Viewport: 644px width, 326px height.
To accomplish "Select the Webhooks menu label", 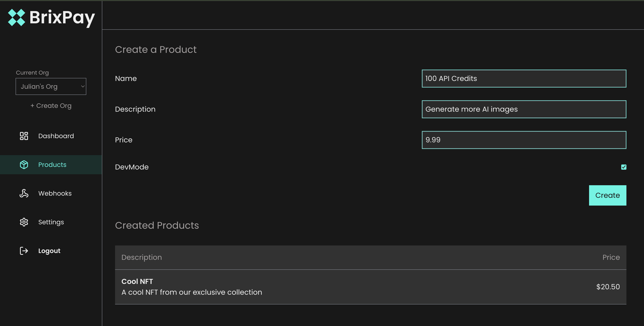I will pos(55,193).
